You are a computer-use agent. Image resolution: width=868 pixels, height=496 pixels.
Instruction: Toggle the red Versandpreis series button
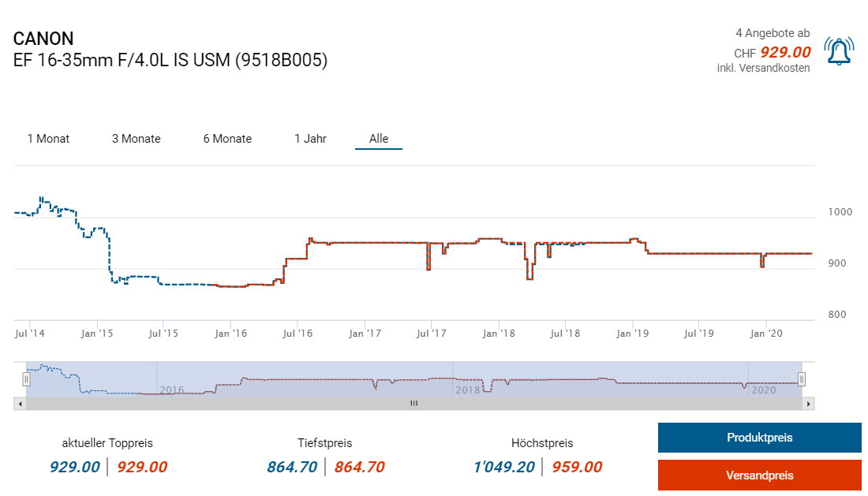(759, 475)
